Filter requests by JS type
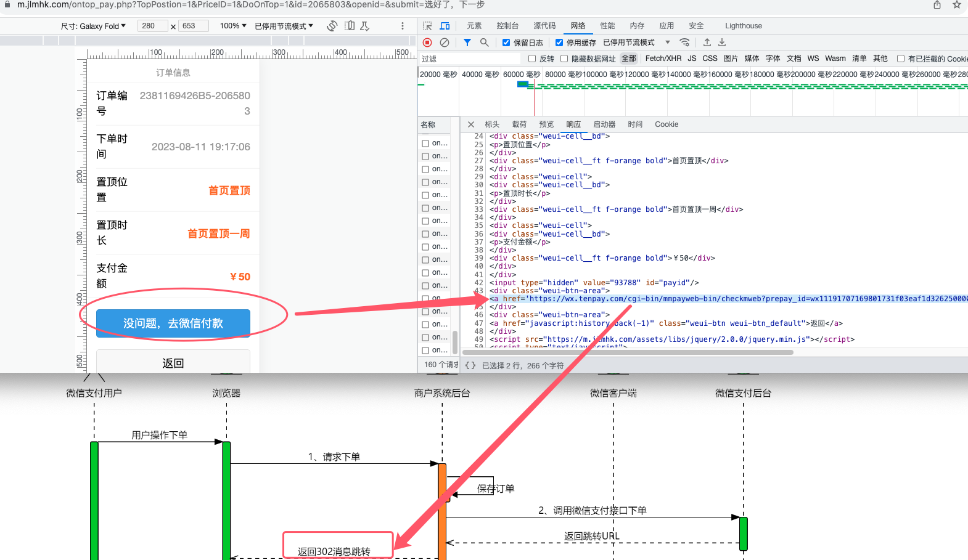The width and height of the screenshot is (968, 560). click(x=692, y=59)
